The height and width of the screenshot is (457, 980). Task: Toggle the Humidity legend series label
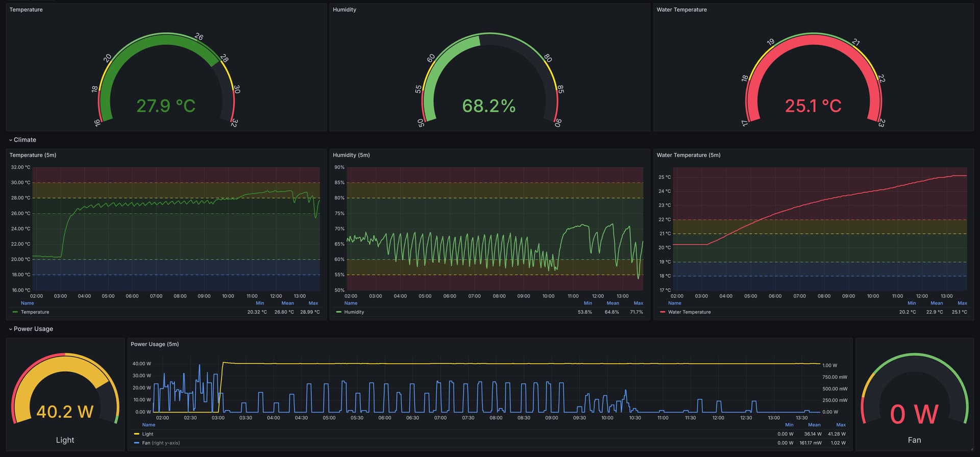point(354,312)
